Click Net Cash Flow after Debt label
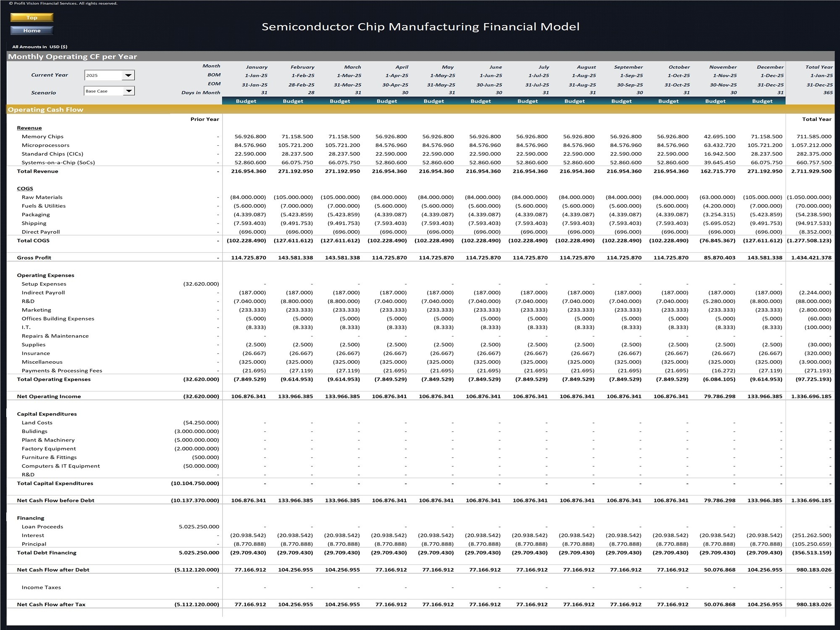Viewport: 840px width, 630px height. [53, 570]
